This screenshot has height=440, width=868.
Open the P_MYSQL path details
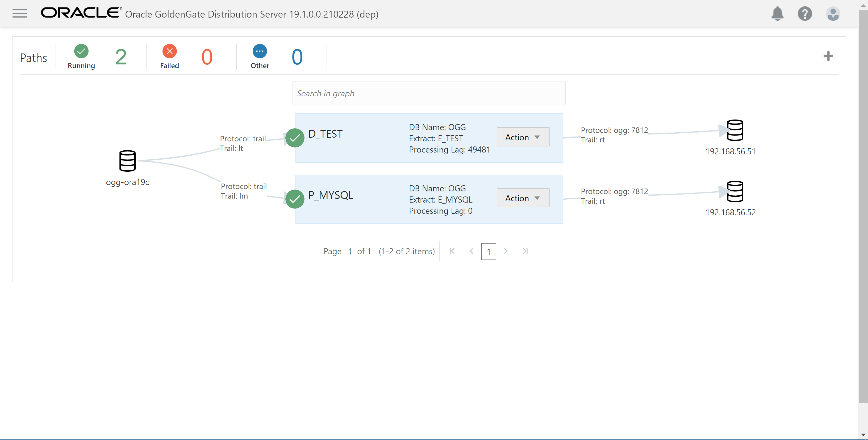point(331,195)
